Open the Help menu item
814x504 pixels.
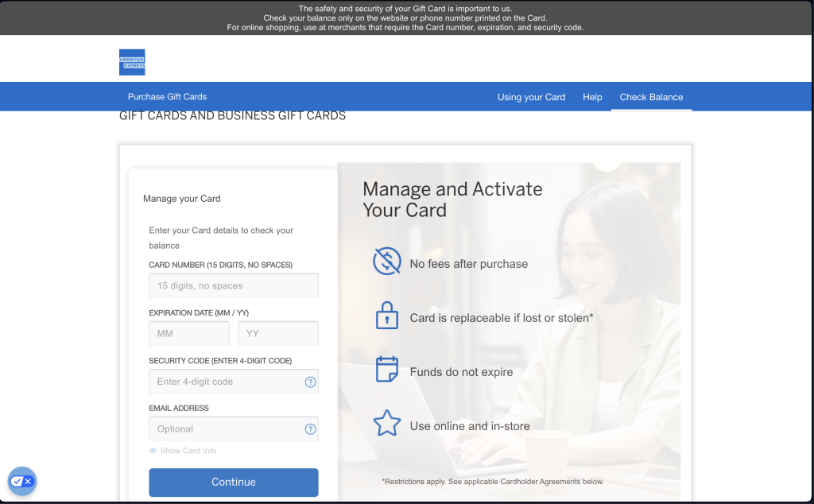[592, 97]
